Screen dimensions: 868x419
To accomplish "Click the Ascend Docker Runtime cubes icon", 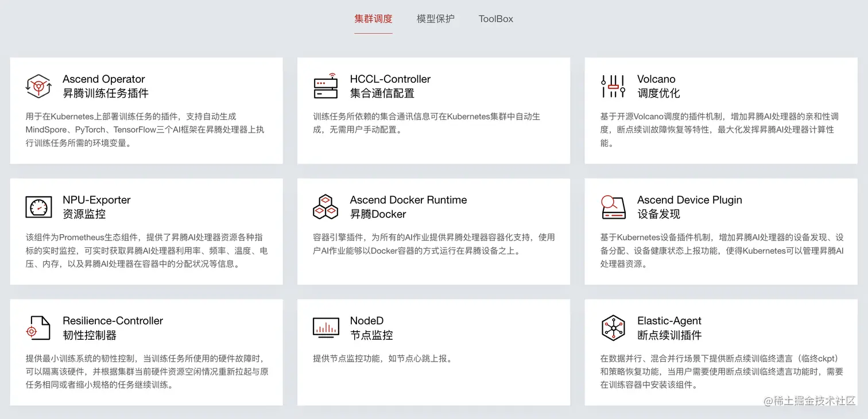I will point(325,207).
